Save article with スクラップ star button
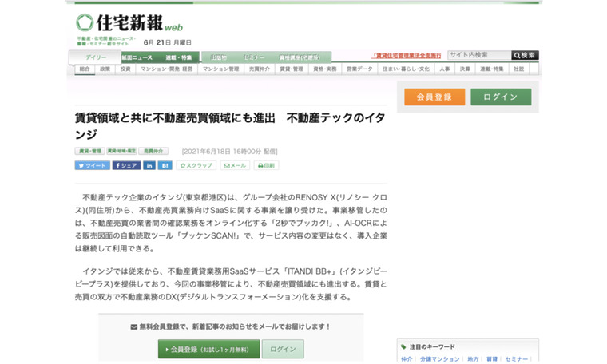The height and width of the screenshot is (364, 607). tap(196, 165)
